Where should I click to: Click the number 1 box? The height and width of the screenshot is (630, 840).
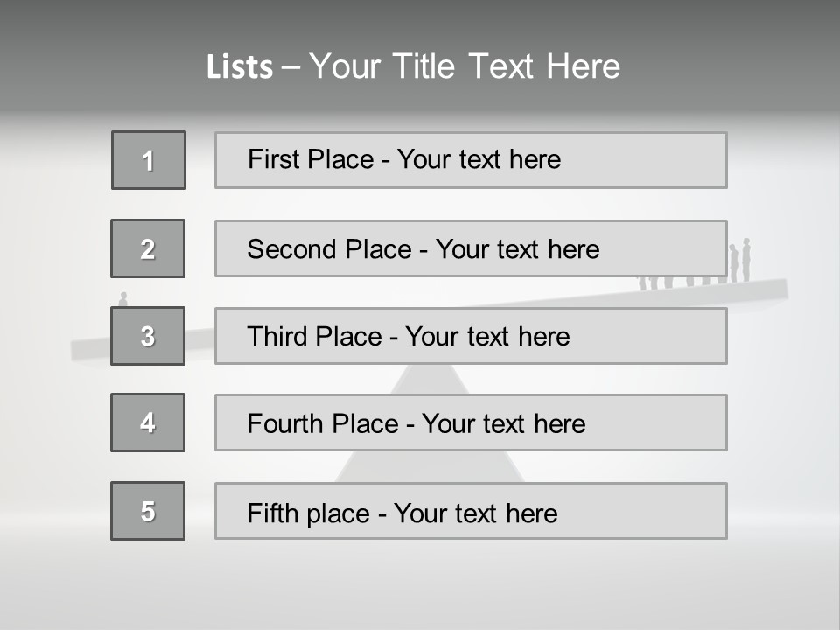(149, 160)
